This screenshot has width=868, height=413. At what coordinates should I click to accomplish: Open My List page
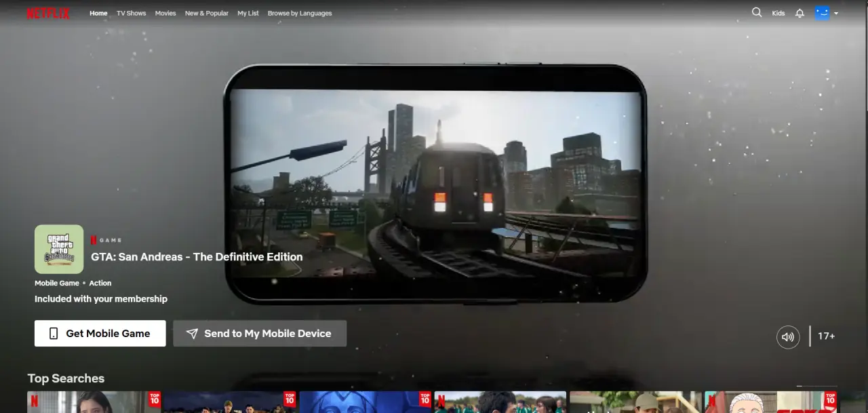248,13
